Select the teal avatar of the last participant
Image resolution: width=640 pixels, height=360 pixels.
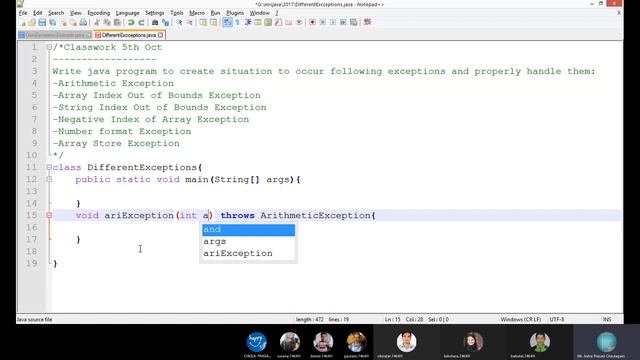click(x=606, y=342)
